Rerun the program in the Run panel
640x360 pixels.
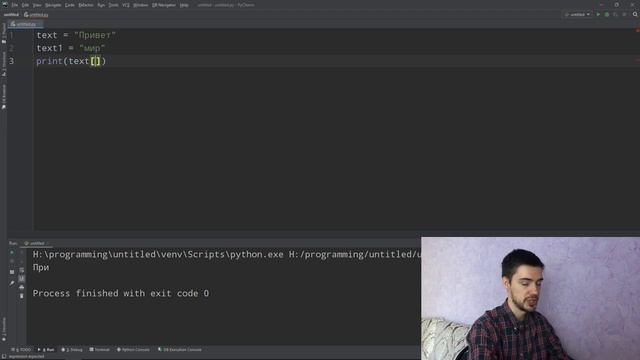tap(12, 253)
